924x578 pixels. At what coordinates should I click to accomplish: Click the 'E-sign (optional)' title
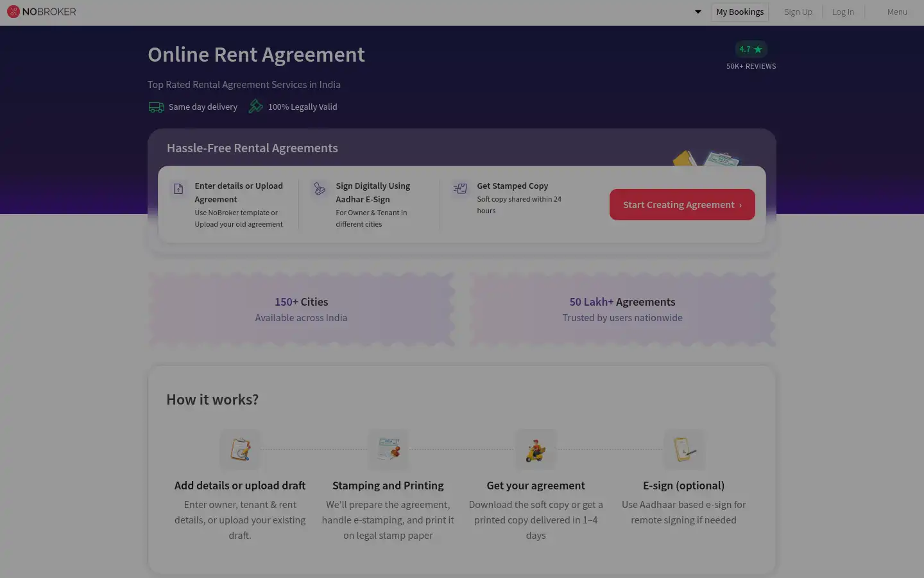(683, 486)
